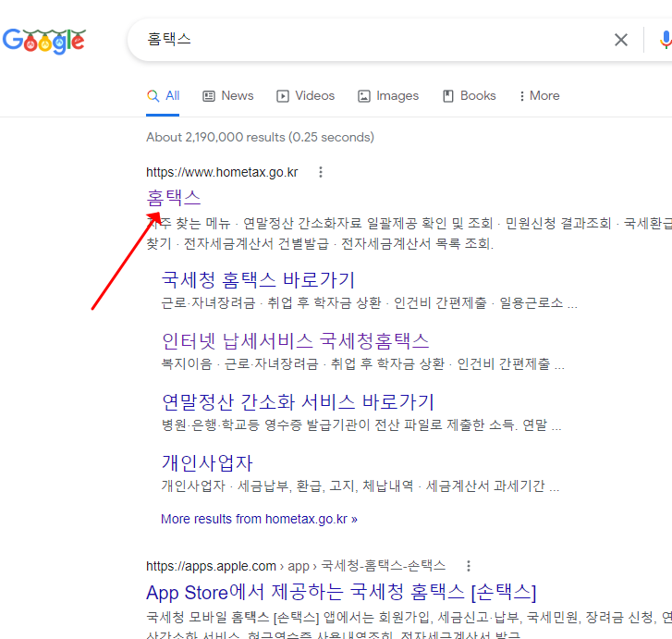Image resolution: width=672 pixels, height=639 pixels.
Task: Click the Books tab bookmark icon
Action: click(448, 96)
